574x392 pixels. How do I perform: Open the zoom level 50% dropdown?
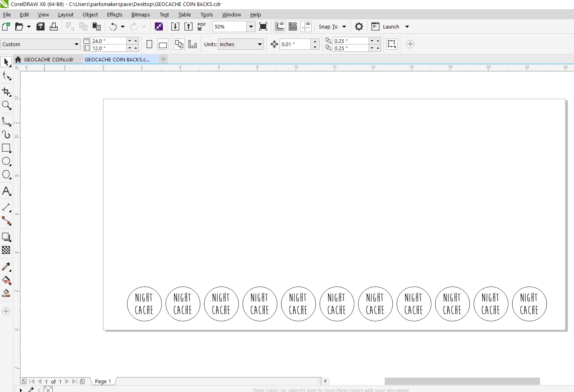251,26
